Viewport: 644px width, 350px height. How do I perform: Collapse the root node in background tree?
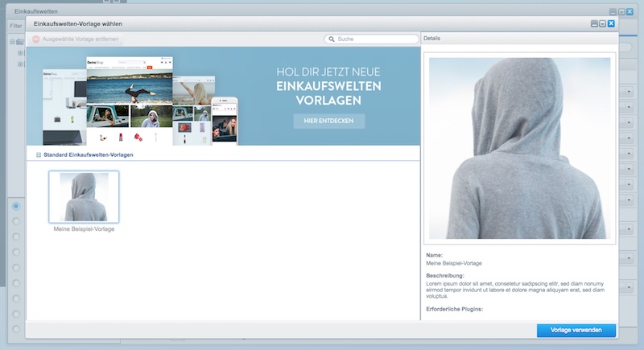pos(12,42)
